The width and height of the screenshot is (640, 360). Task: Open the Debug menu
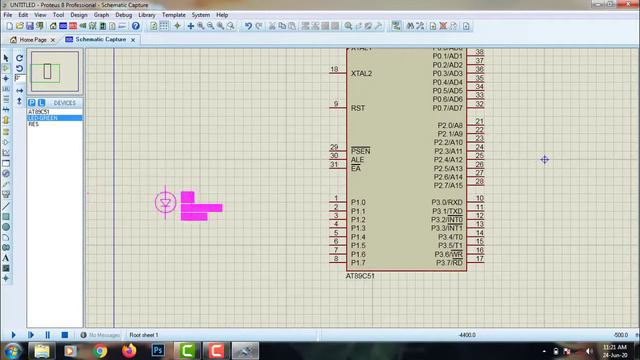[x=123, y=15]
